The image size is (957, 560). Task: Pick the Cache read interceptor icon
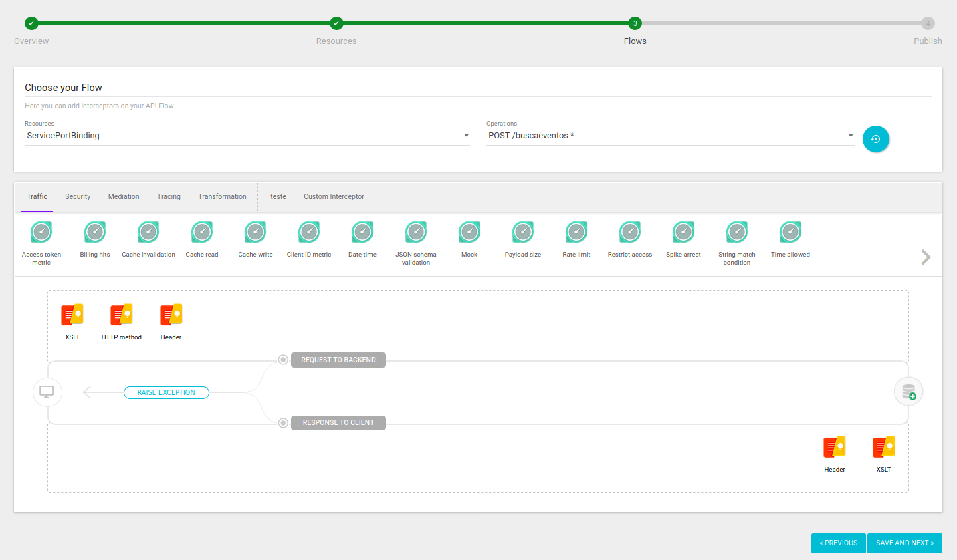tap(201, 233)
